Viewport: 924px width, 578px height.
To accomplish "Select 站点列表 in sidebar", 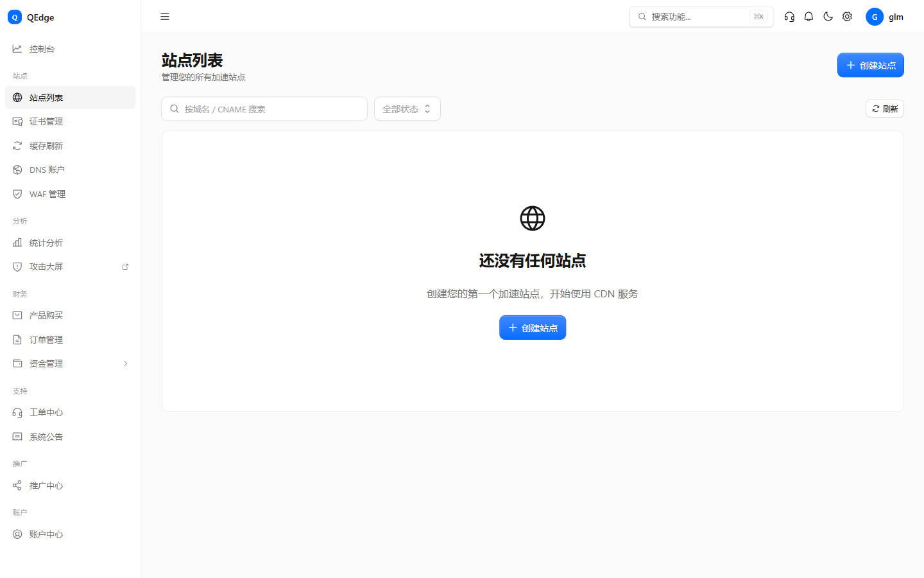I will (71, 98).
